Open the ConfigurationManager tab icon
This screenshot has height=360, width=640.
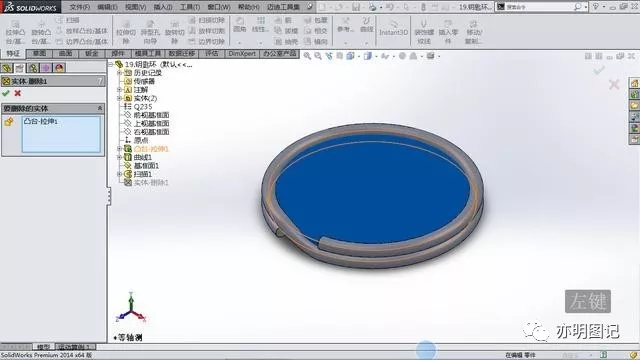coord(33,68)
